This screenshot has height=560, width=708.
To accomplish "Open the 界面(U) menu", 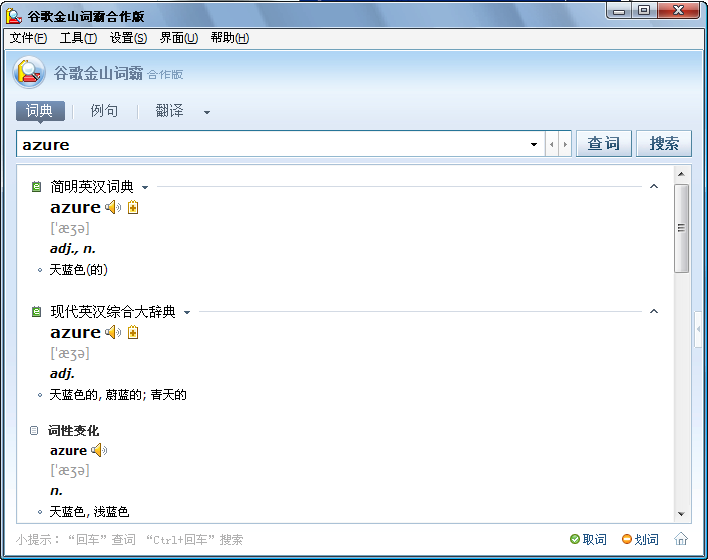I will tap(179, 38).
